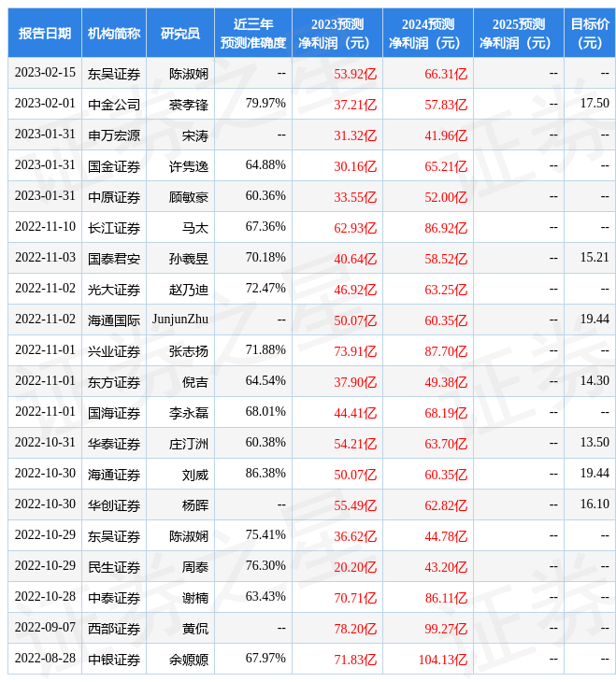Click researcher name JunjunZhu

[x=180, y=320]
